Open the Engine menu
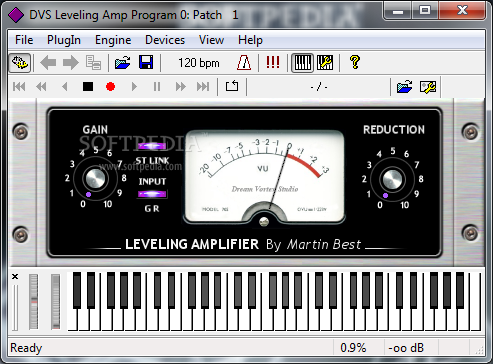The image size is (493, 364). click(113, 40)
